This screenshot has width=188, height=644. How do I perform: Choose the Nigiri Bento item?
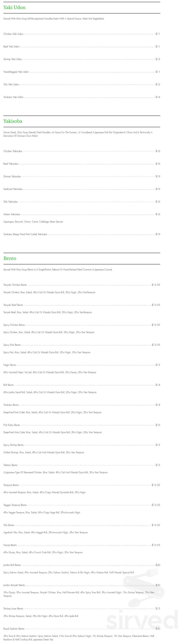pyautogui.click(x=10, y=365)
